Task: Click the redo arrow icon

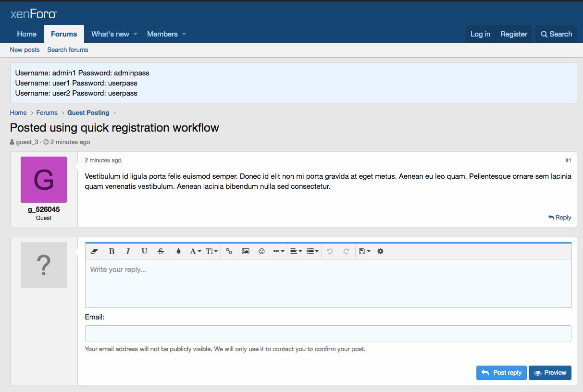Action: coord(346,251)
